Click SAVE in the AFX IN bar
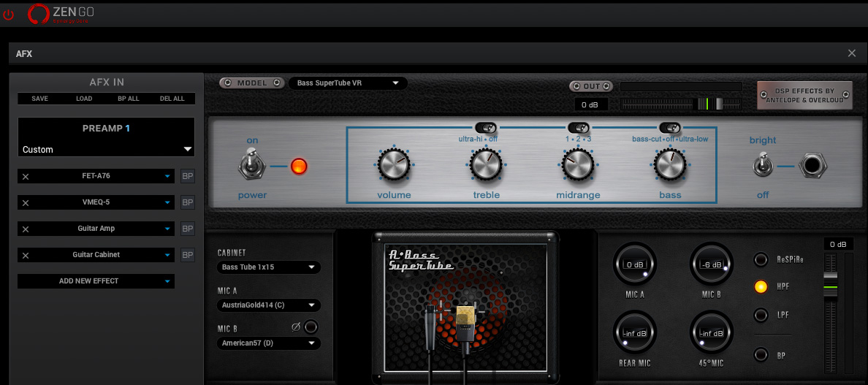The width and height of the screenshot is (868, 385). pos(40,99)
